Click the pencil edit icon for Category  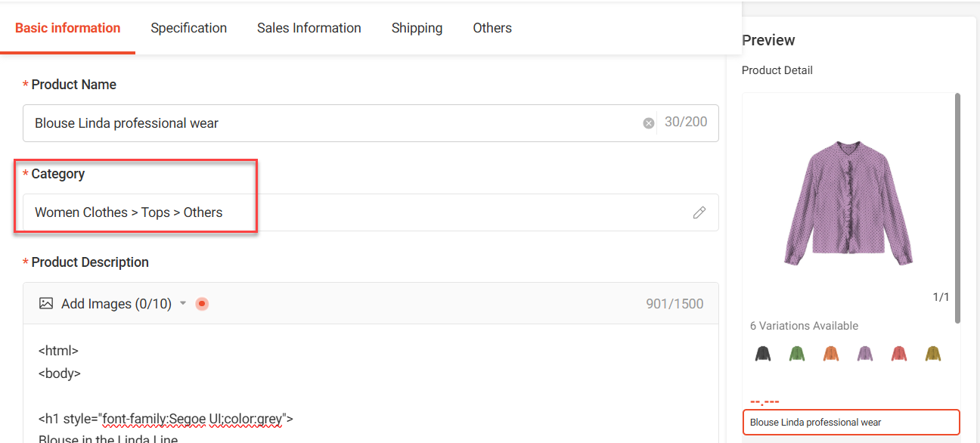point(699,212)
